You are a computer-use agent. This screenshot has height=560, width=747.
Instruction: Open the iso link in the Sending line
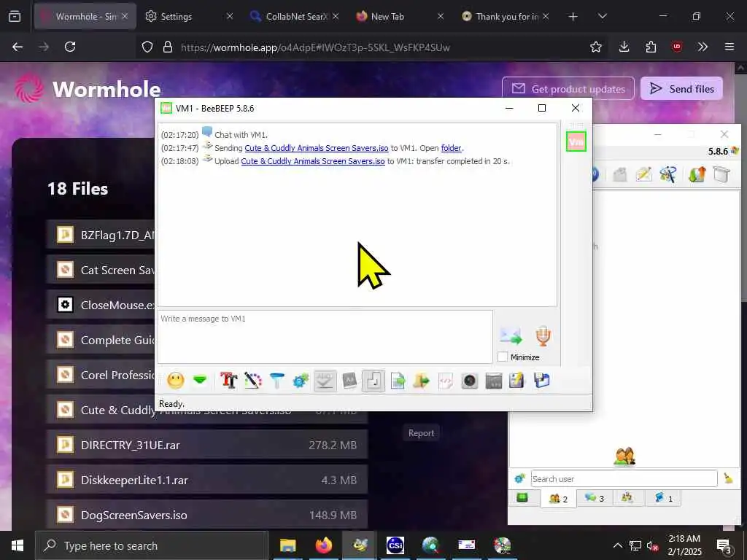click(317, 148)
